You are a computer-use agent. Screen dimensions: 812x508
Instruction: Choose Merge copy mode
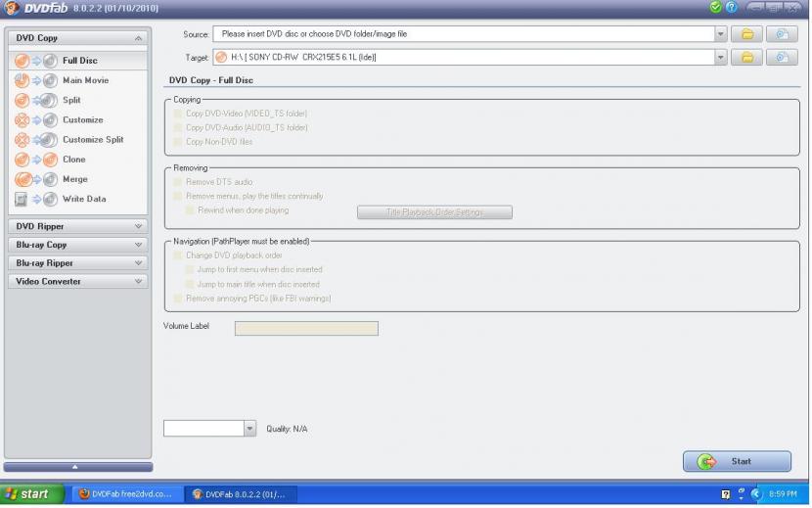click(78, 179)
